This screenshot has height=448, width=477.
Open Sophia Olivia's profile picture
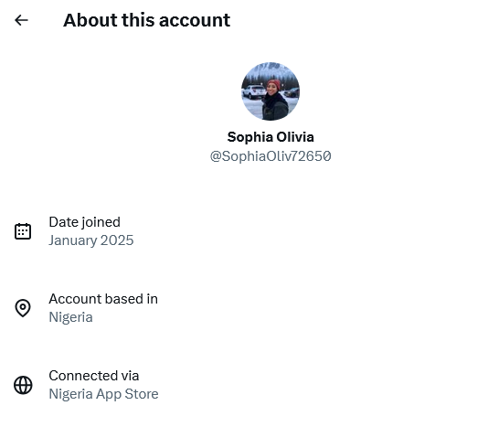pos(270,91)
